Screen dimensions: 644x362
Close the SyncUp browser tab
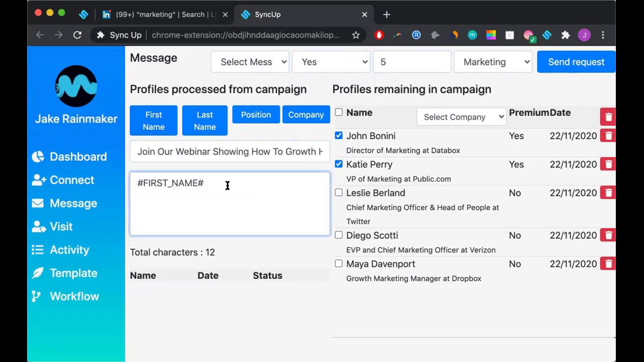coord(365,15)
